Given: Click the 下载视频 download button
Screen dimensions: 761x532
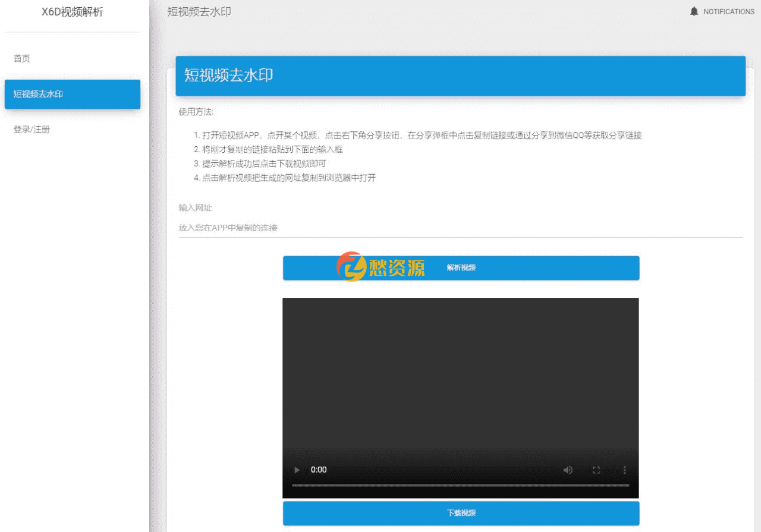Looking at the screenshot, I should (461, 513).
